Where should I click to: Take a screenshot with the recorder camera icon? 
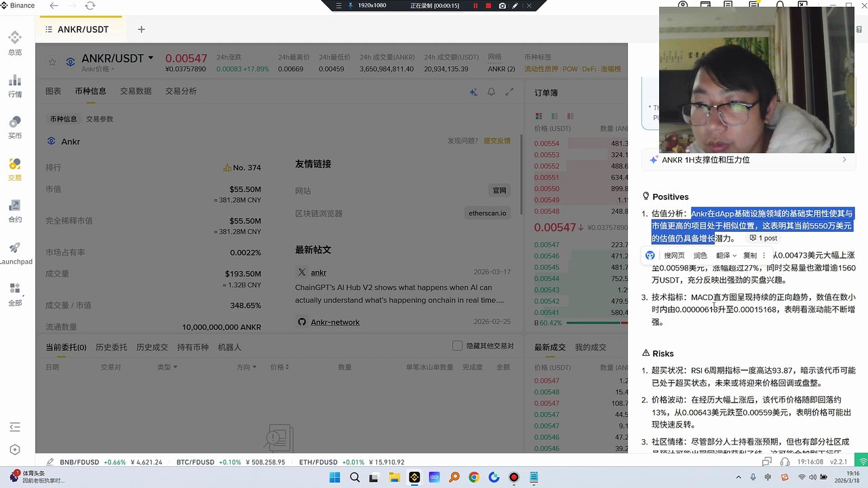coord(502,5)
